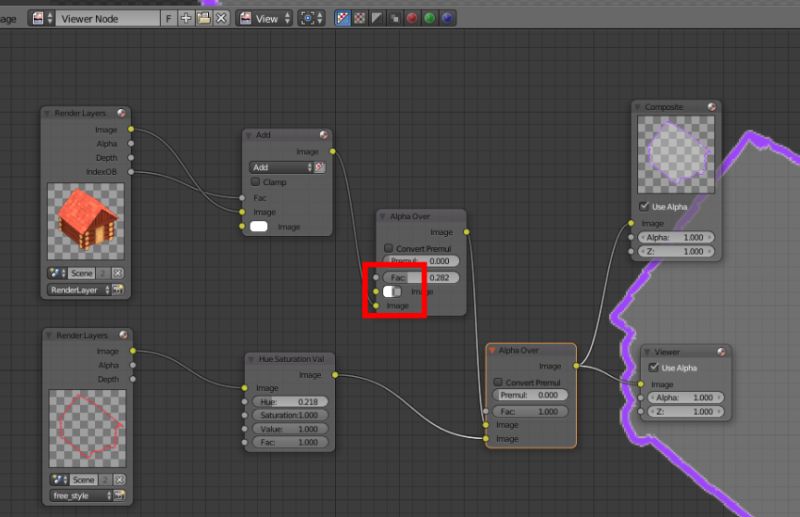Toggle preview sphere on Viewer node
This screenshot has width=800, height=517.
[721, 352]
